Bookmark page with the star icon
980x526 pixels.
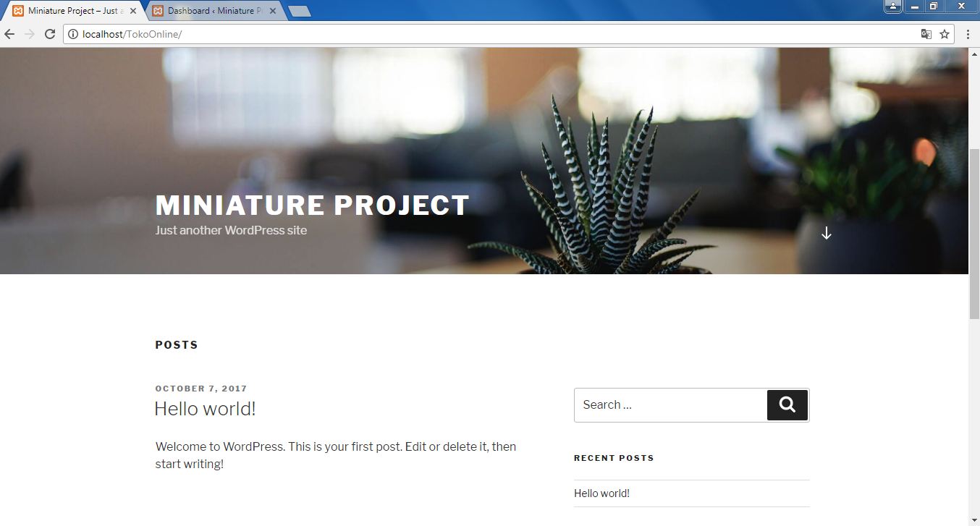(x=945, y=34)
